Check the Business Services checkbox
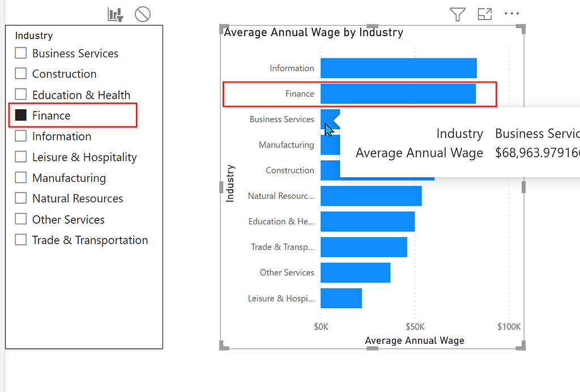 (x=21, y=53)
